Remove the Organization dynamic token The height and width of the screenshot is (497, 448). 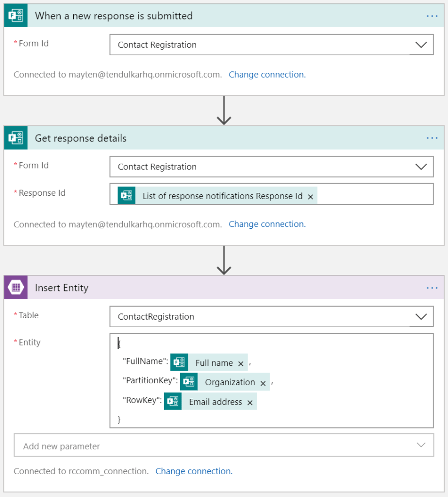pos(263,383)
